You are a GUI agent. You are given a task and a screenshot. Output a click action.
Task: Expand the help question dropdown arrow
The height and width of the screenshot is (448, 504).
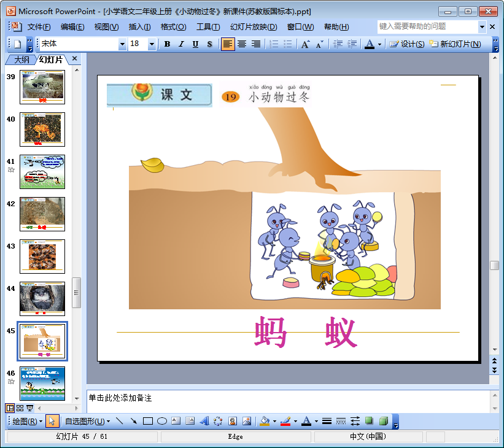(x=482, y=27)
